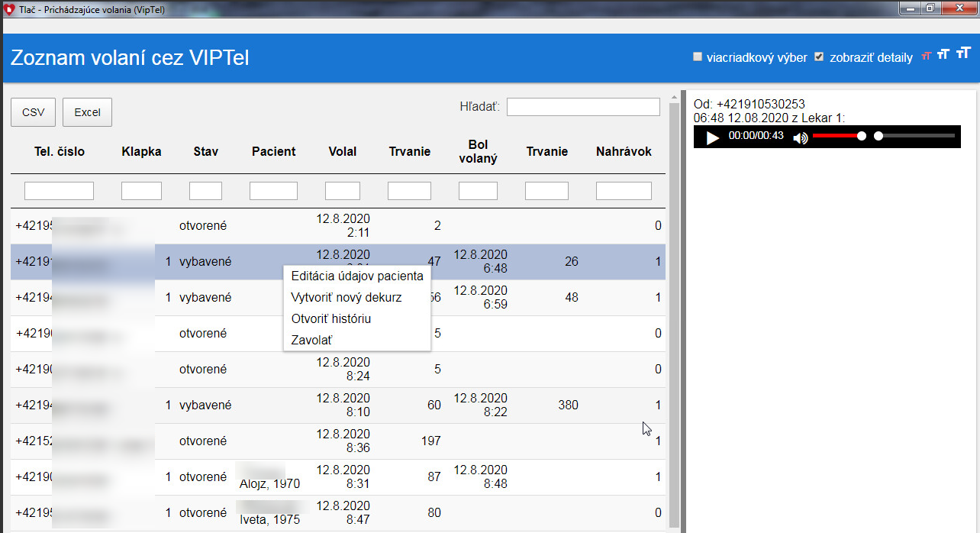
Task: Click the Bol volaný filter box
Action: [x=478, y=191]
